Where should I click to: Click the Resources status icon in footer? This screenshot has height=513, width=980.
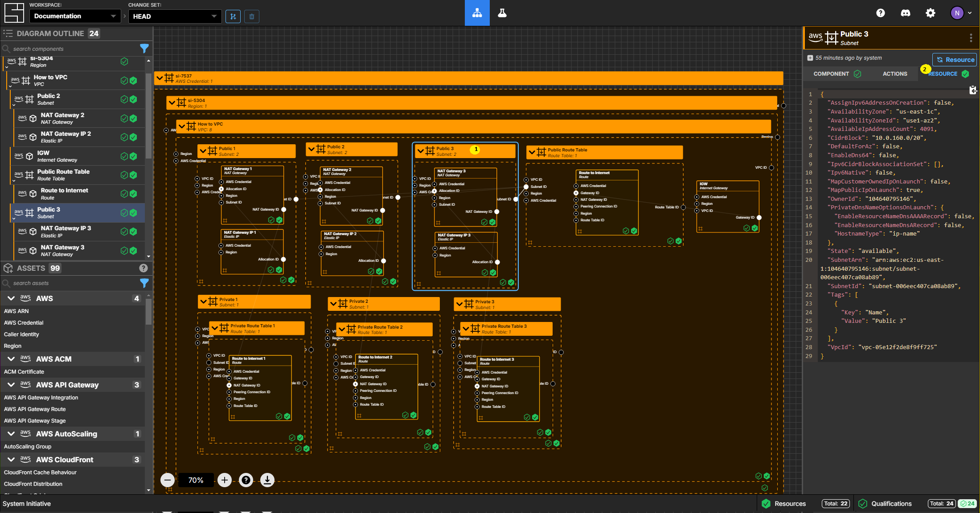point(766,504)
